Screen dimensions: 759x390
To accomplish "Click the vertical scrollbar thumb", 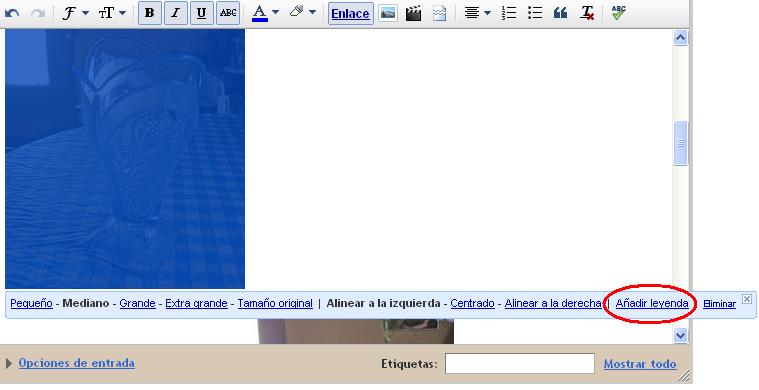I will [x=680, y=143].
